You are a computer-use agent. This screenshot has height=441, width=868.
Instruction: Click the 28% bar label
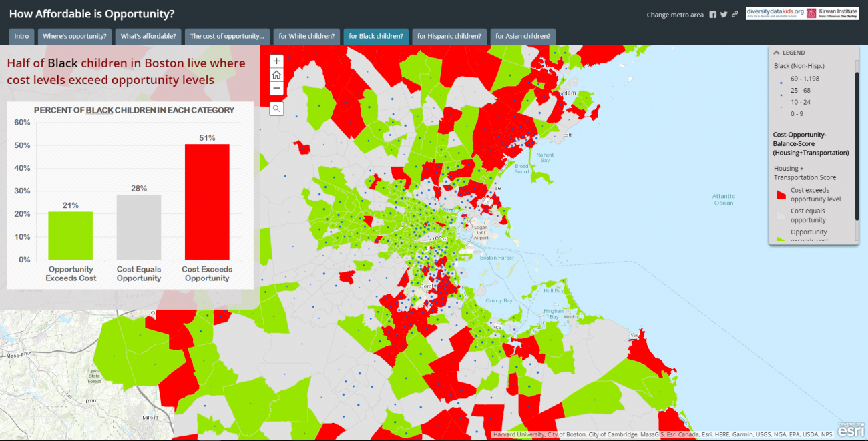coord(139,189)
